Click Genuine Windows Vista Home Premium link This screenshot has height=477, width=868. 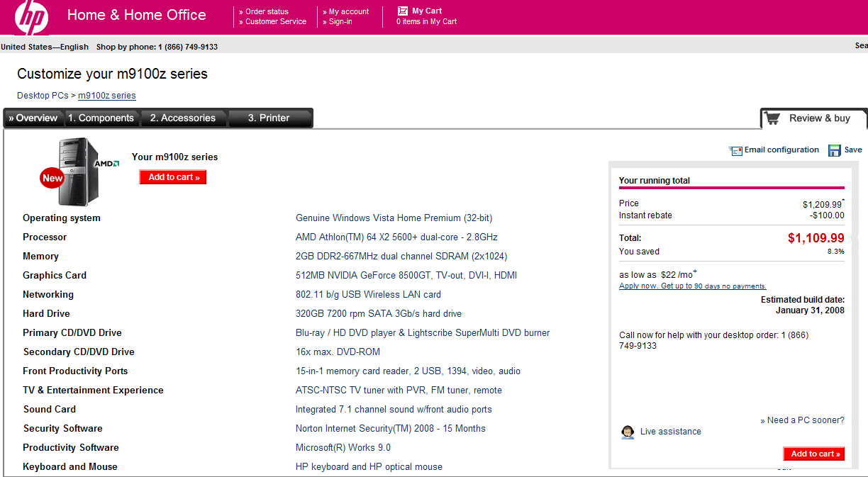pyautogui.click(x=394, y=218)
